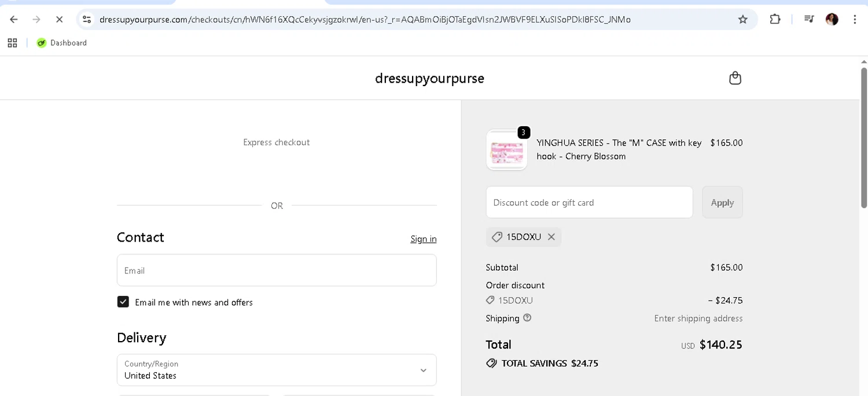Open site information icon in address bar
The width and height of the screenshot is (868, 396).
click(87, 19)
